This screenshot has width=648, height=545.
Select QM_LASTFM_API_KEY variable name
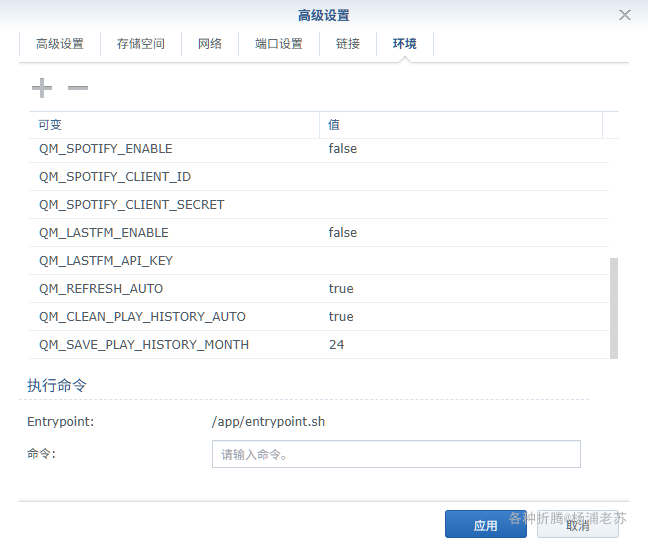point(106,261)
